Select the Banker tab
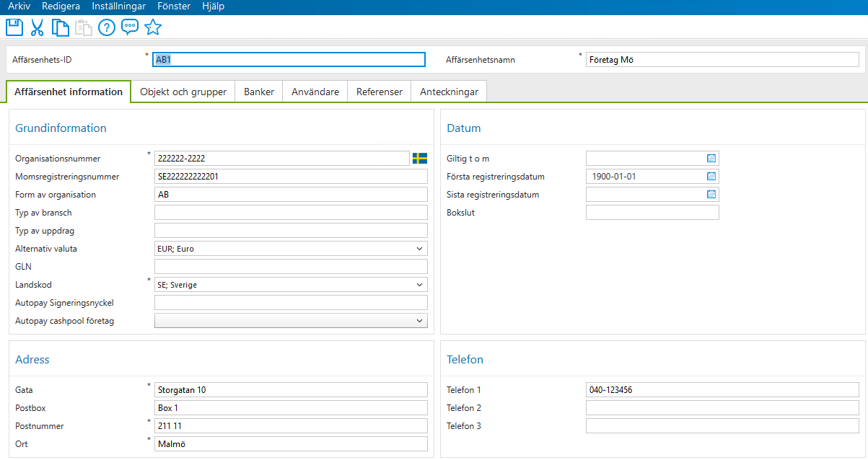868x460 pixels. 258,92
